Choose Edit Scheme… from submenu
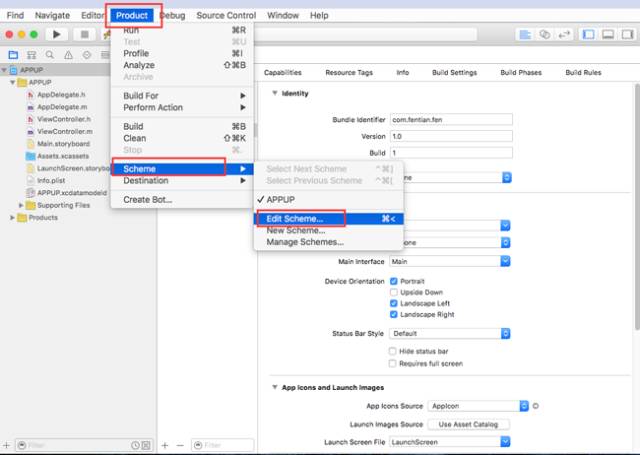The width and height of the screenshot is (640, 455). click(329, 219)
